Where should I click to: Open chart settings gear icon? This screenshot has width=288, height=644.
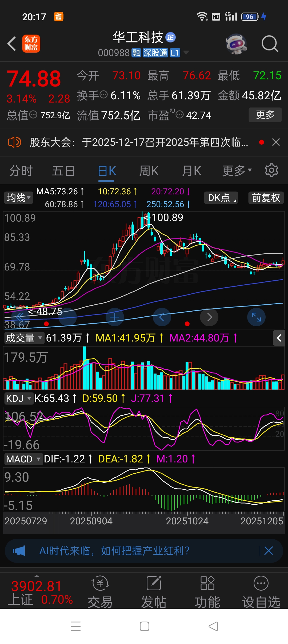click(x=271, y=170)
